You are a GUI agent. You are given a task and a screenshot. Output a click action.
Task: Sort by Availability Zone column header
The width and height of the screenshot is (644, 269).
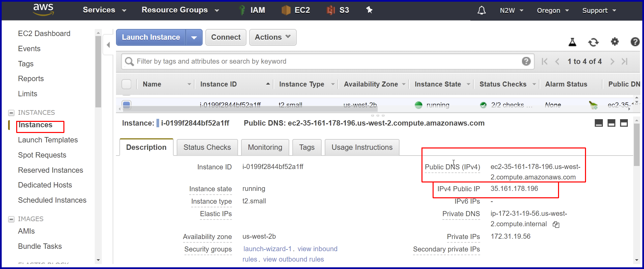pos(371,84)
